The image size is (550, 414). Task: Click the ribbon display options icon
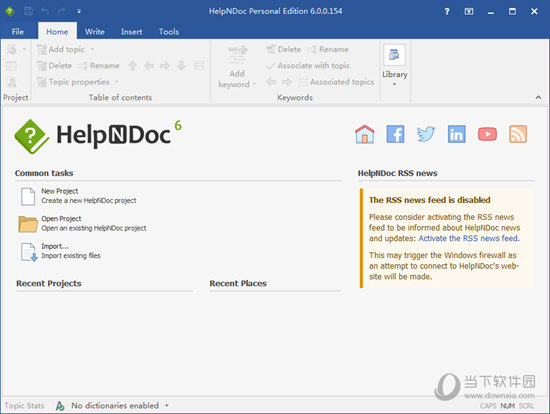469,12
